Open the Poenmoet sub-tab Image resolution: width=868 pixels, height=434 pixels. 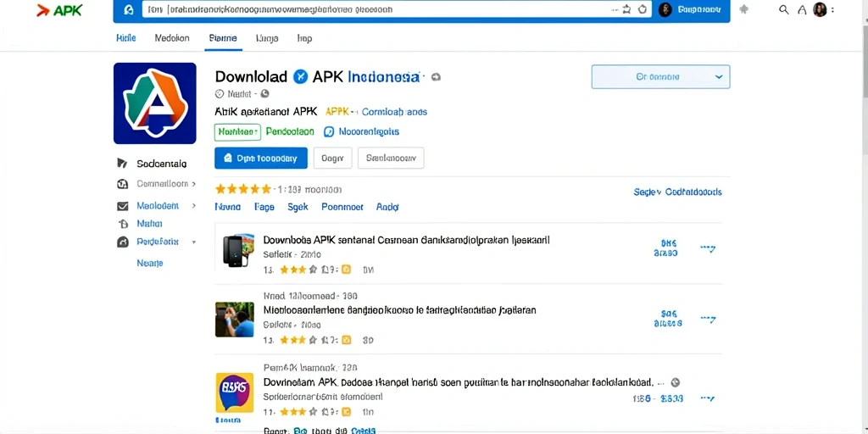(342, 207)
